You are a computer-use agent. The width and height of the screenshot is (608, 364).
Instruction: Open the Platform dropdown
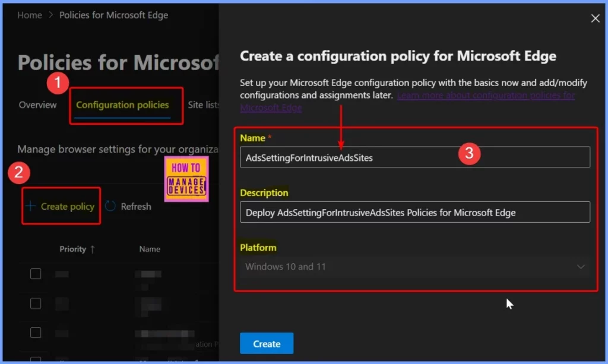(415, 267)
